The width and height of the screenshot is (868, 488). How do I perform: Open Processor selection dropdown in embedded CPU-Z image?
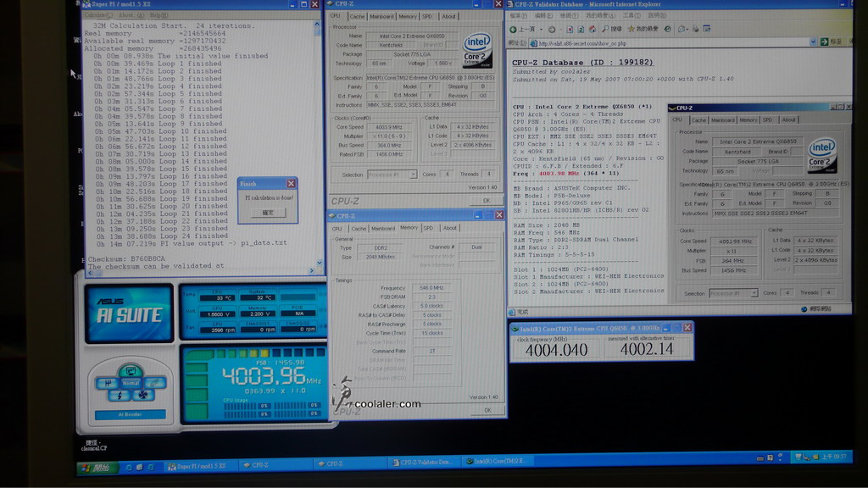coord(754,293)
